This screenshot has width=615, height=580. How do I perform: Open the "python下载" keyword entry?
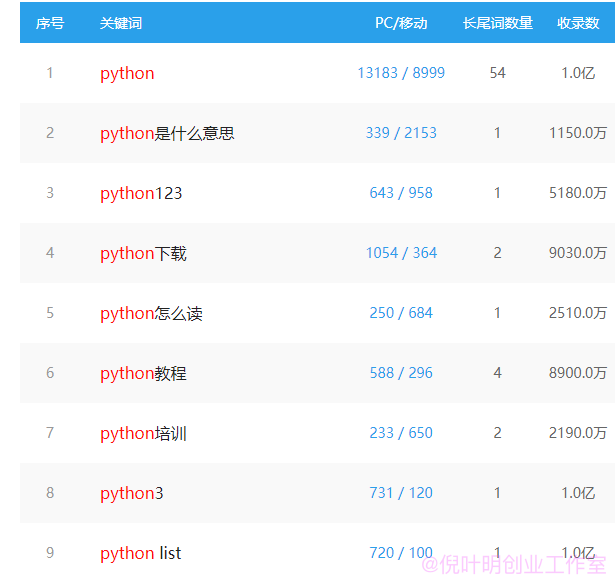pyautogui.click(x=143, y=254)
